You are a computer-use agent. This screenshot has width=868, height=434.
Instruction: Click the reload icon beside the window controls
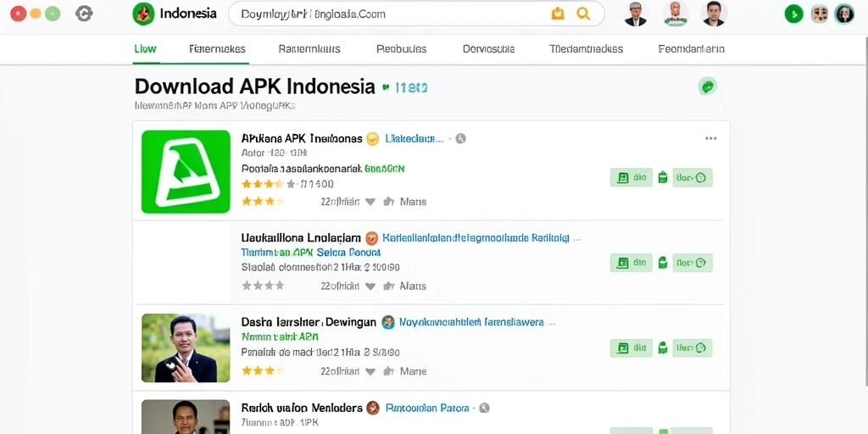pos(84,14)
